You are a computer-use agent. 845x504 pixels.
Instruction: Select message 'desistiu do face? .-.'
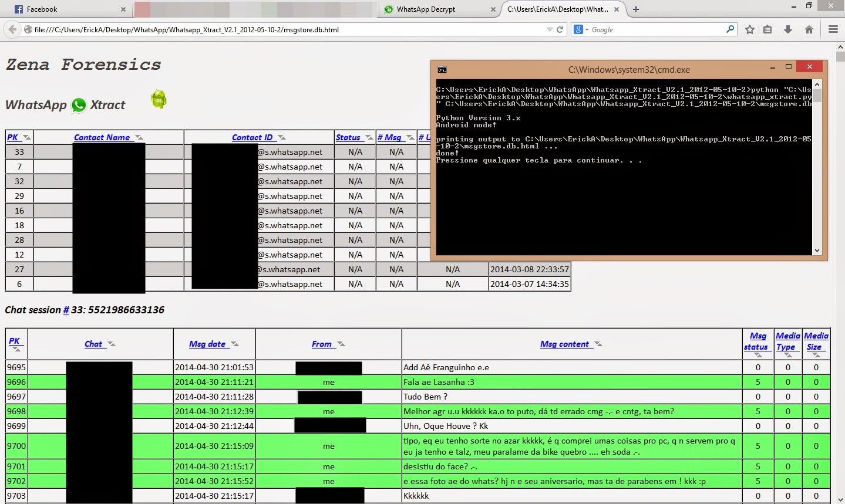coord(440,466)
